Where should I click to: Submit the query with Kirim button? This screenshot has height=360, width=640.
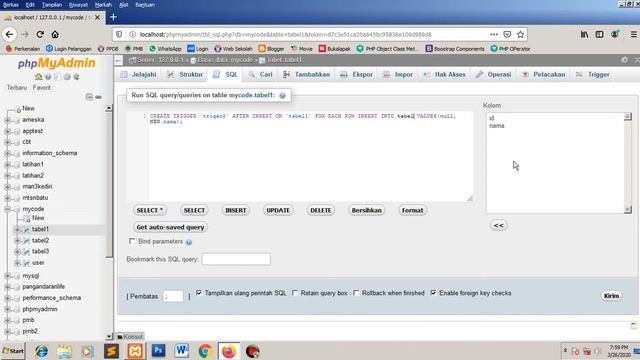pyautogui.click(x=611, y=296)
